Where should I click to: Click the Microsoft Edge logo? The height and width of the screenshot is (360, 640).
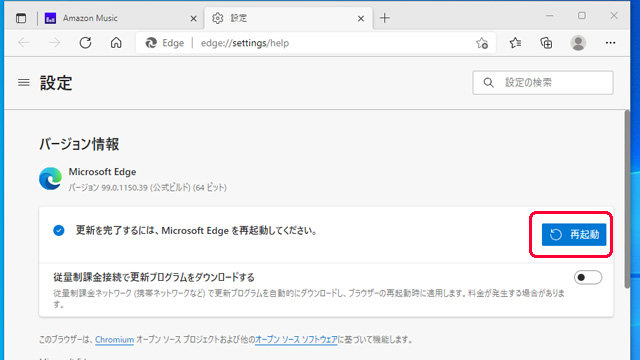click(51, 179)
